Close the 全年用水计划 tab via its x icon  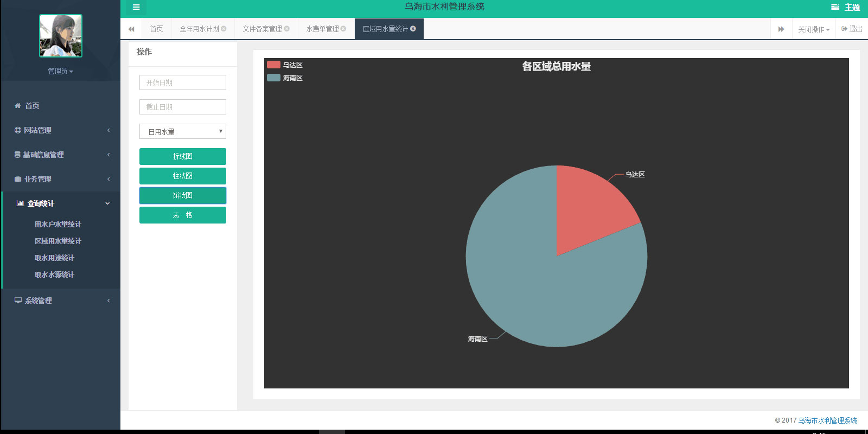[x=224, y=29]
